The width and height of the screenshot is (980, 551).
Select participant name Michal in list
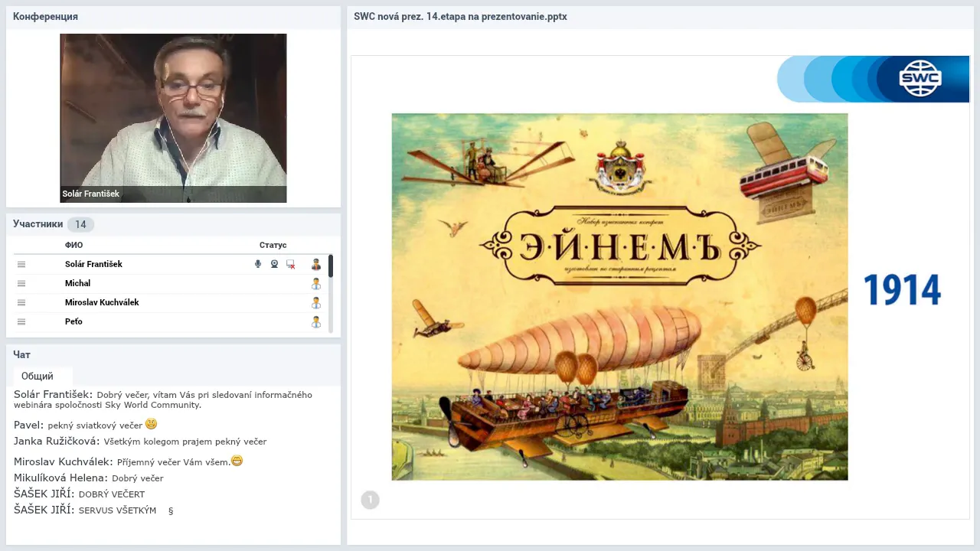[x=77, y=283]
